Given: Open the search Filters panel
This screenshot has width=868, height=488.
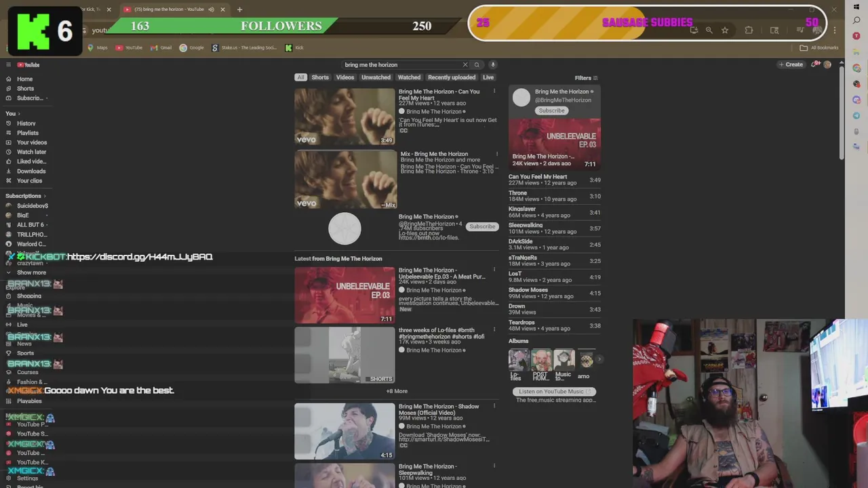Looking at the screenshot, I should click(x=586, y=78).
